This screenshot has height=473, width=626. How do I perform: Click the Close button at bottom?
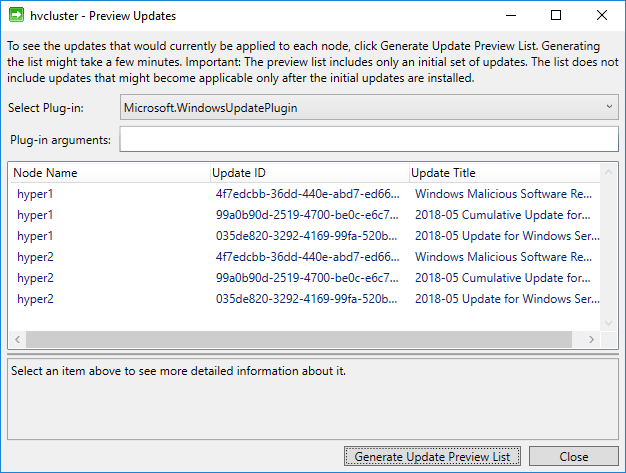click(x=574, y=456)
